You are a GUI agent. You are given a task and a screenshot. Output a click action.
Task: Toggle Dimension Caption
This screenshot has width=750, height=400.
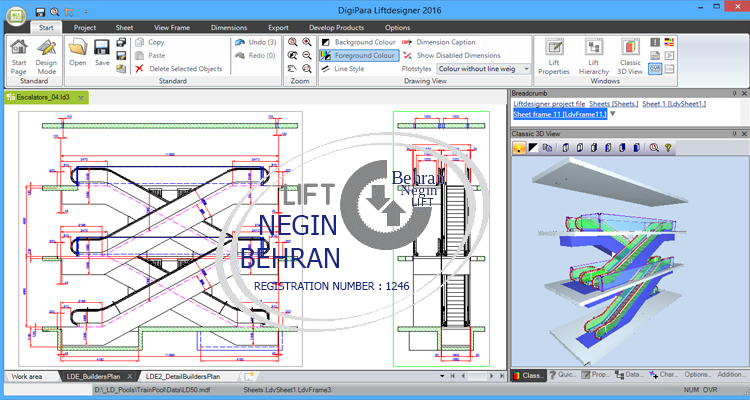439,42
